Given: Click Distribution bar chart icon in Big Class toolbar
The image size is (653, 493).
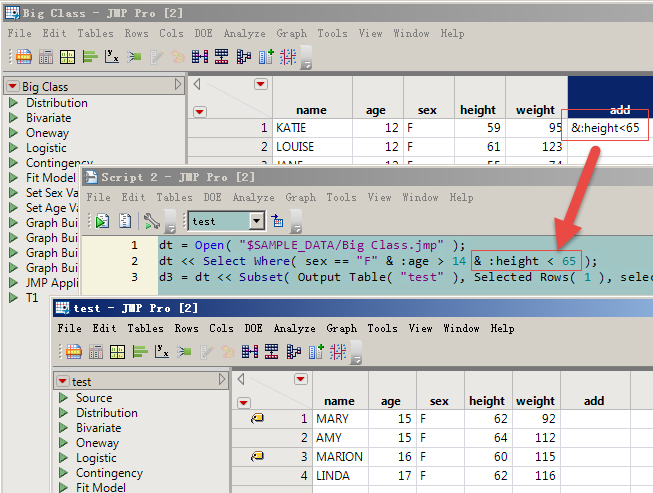Looking at the screenshot, I should coord(88,56).
